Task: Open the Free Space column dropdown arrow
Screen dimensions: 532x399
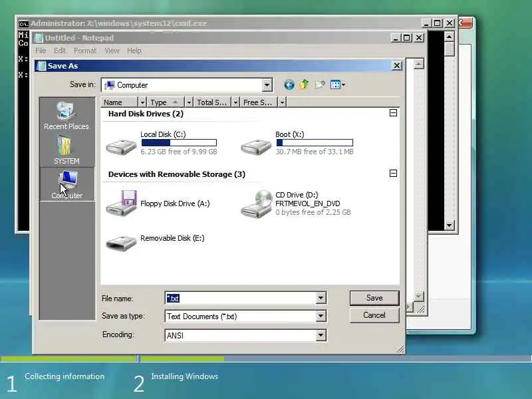Action: pyautogui.click(x=282, y=102)
